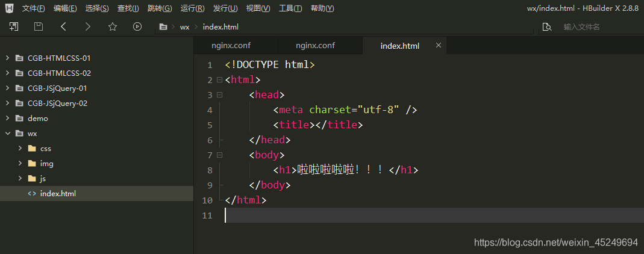Click the index.html file type icon
The height and width of the screenshot is (254, 644).
pyautogui.click(x=32, y=194)
